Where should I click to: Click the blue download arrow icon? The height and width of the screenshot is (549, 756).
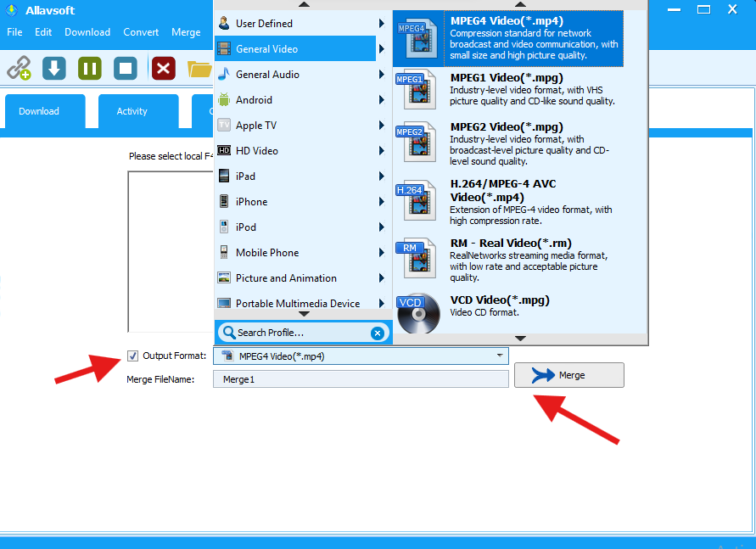coord(54,68)
